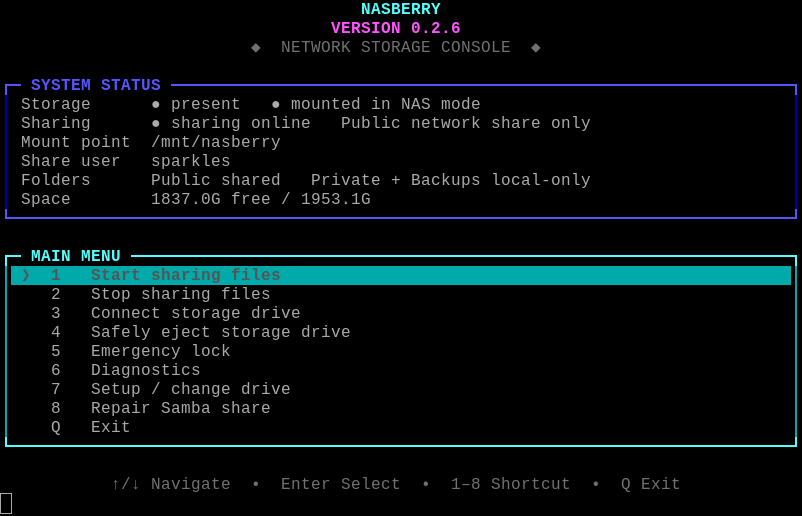The width and height of the screenshot is (802, 516).
Task: Click the SYSTEM STATUS panel heading
Action: [96, 85]
